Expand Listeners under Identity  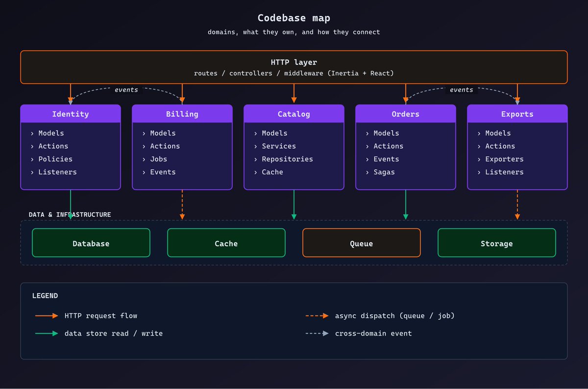(53, 172)
